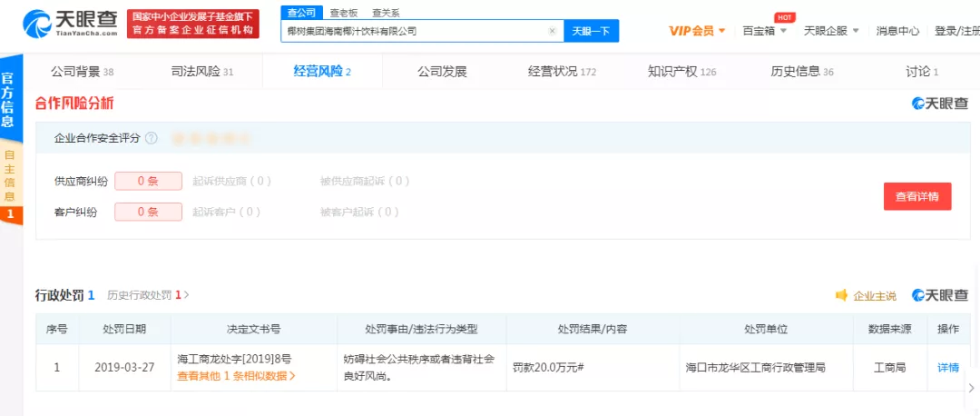This screenshot has height=416, width=980.
Task: Open the 历史信息 36 tab
Action: (x=802, y=72)
